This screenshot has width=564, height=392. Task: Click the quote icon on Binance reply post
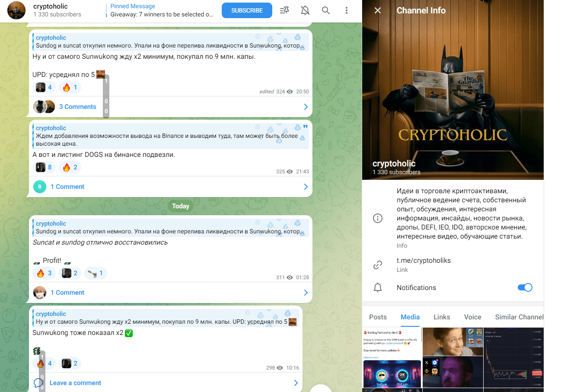(306, 127)
